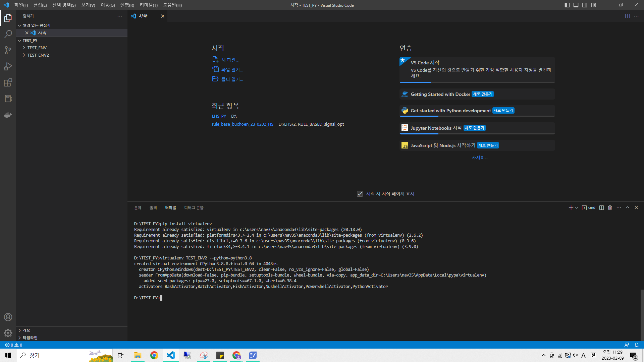Click the Kill Terminal trash icon
This screenshot has height=362, width=644.
click(610, 208)
